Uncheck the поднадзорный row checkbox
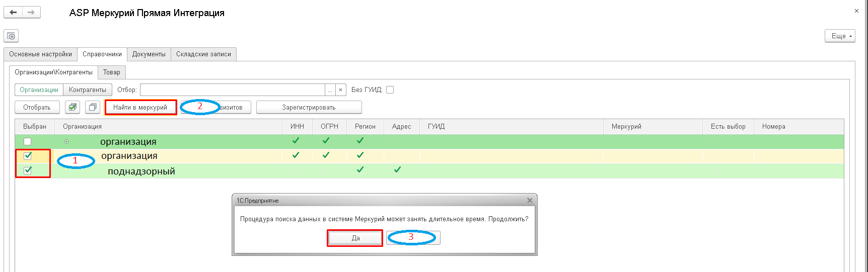This screenshot has width=868, height=272. [28, 170]
